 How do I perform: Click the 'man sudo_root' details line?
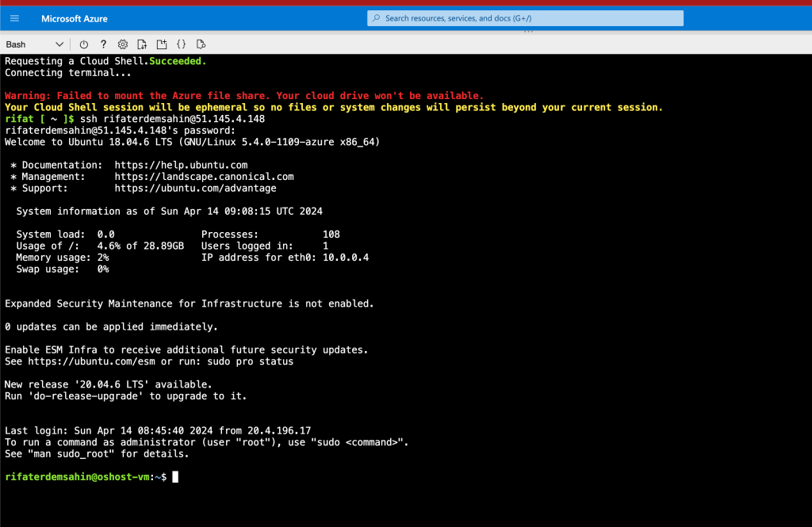point(97,454)
